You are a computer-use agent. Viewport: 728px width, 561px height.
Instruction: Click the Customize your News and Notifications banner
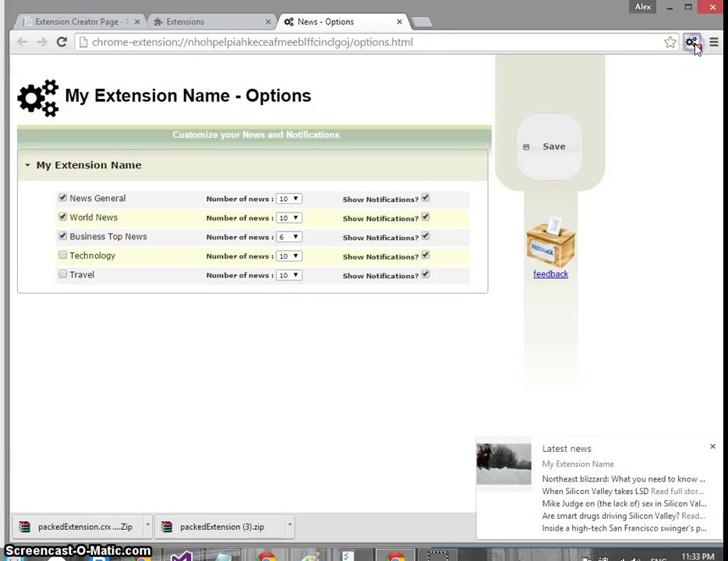click(254, 135)
